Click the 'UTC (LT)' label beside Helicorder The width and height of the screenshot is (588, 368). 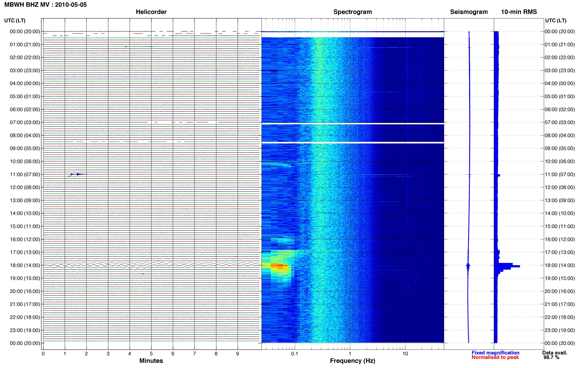tap(15, 20)
